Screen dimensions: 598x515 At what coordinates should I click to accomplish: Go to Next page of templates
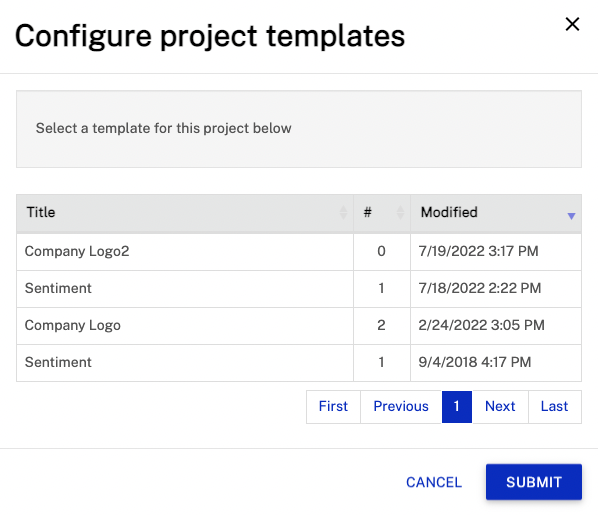click(x=500, y=407)
